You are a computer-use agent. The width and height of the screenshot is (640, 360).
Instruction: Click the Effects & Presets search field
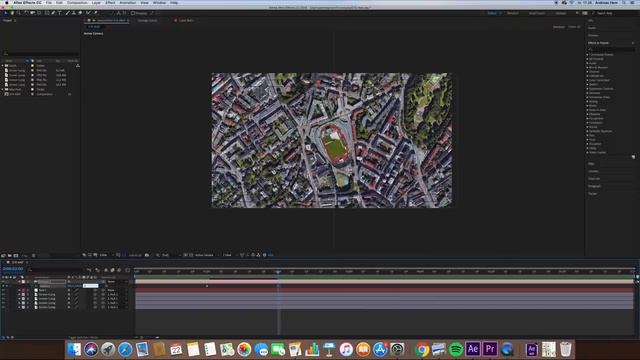tap(611, 49)
